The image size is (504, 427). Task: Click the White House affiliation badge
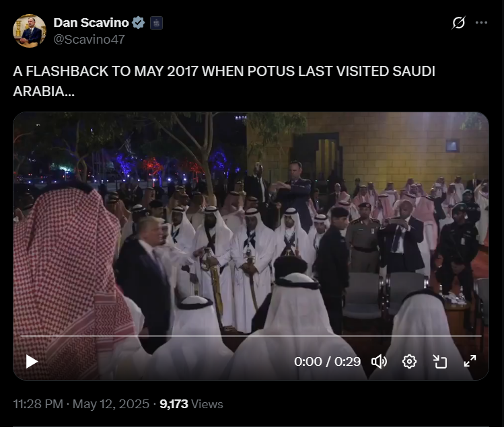(x=156, y=23)
